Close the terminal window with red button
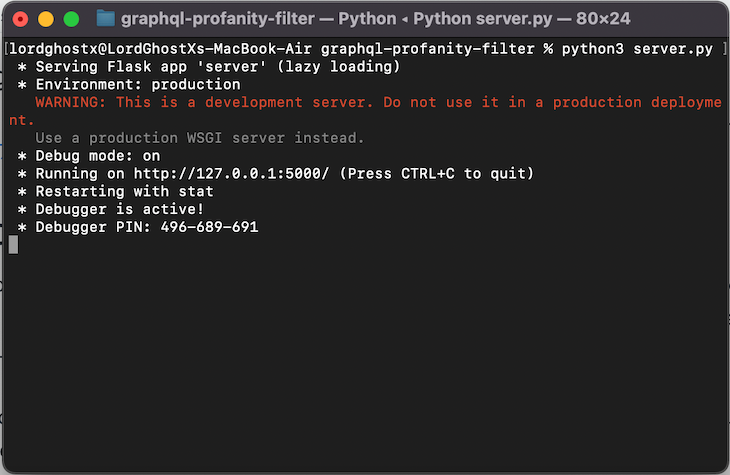Viewport: 730px width, 475px height. [x=20, y=19]
